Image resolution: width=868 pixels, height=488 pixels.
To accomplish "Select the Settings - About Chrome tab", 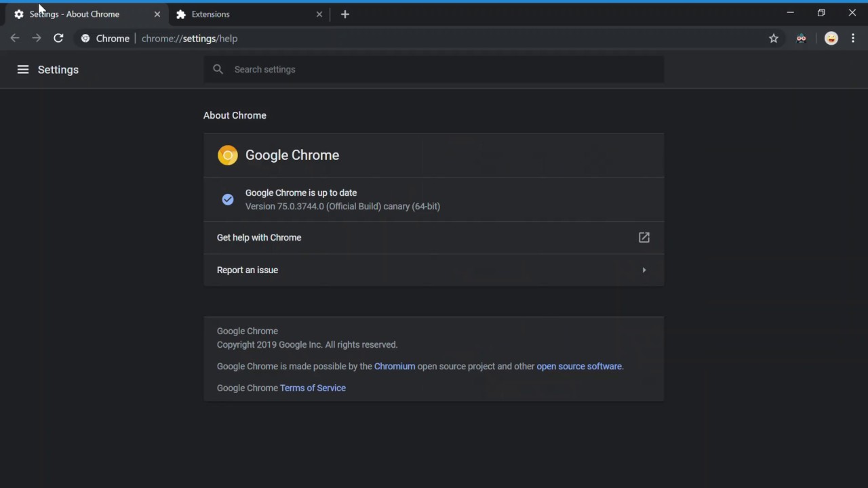I will [87, 14].
